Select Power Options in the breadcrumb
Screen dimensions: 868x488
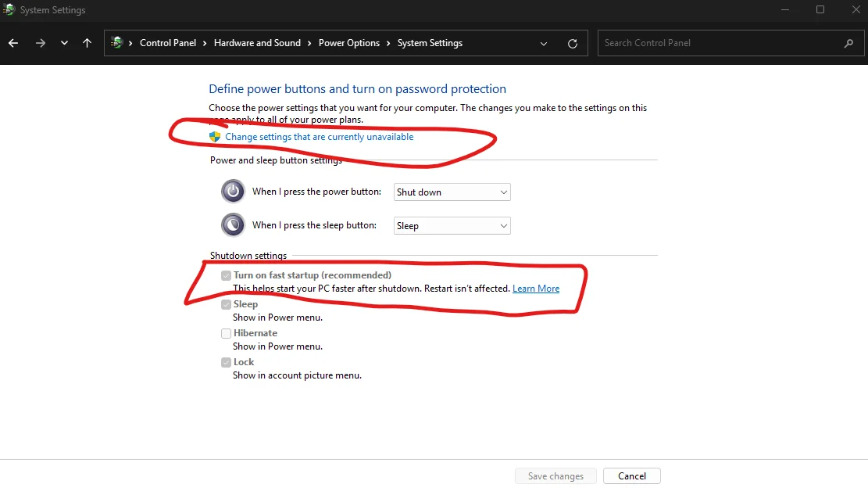pos(348,43)
